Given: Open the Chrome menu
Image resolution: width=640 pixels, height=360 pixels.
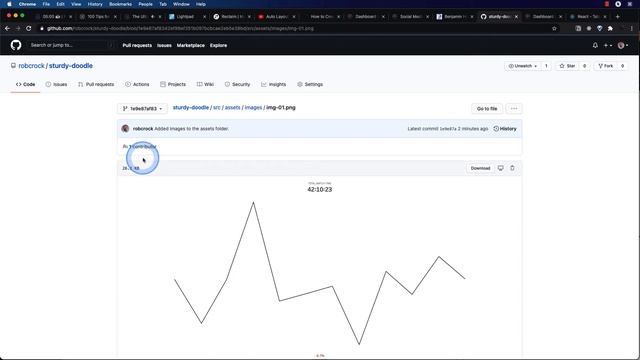Looking at the screenshot, I should 27,4.
